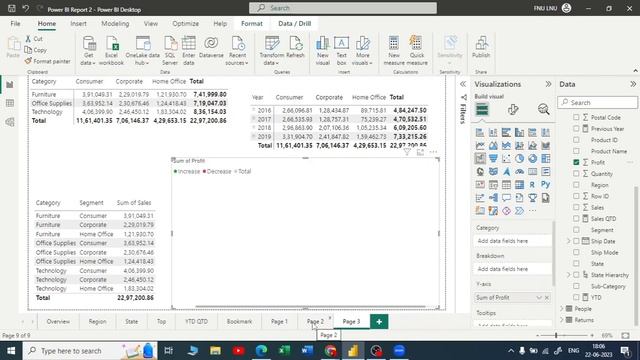Check the Region field checkbox
This screenshot has height=360, width=640.
point(576,185)
